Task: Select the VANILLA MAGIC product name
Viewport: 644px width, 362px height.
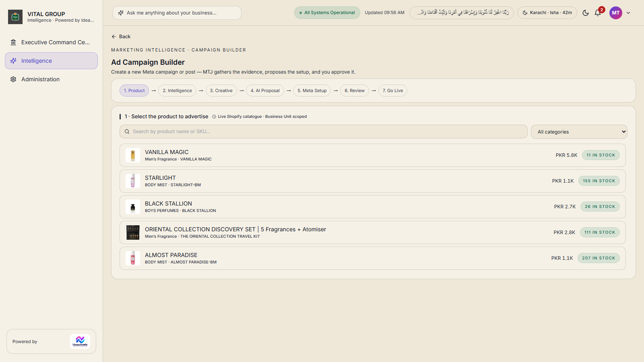Action: (x=167, y=152)
